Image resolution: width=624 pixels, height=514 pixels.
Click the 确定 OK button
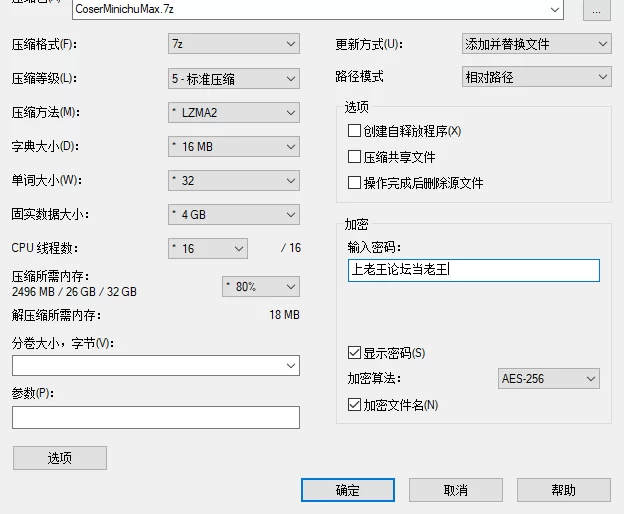point(348,490)
